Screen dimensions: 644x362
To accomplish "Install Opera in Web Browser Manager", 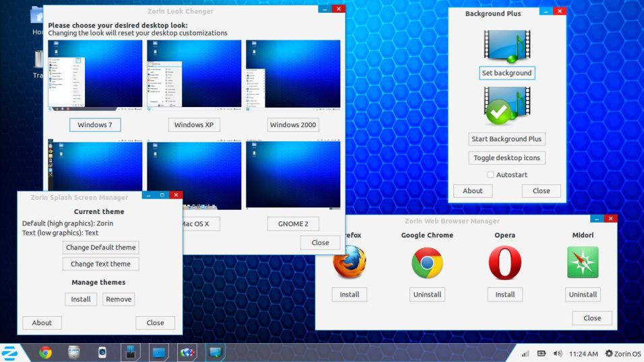I will click(x=505, y=294).
